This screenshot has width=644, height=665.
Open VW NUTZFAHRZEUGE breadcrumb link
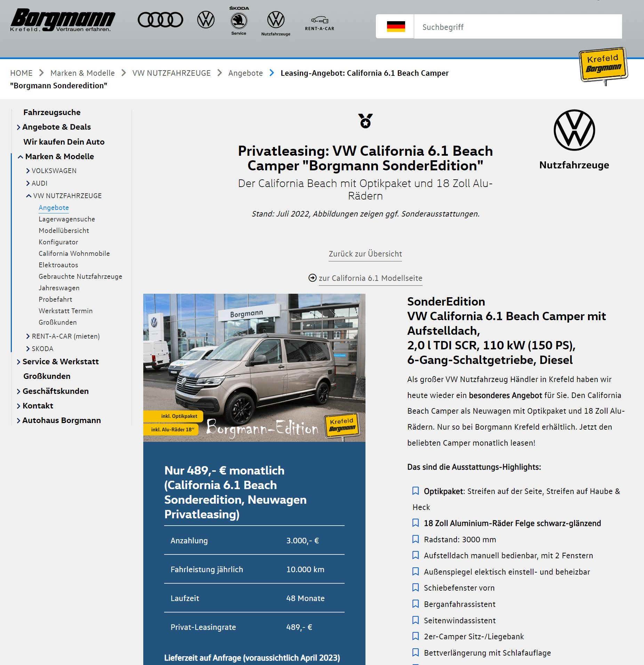click(171, 73)
